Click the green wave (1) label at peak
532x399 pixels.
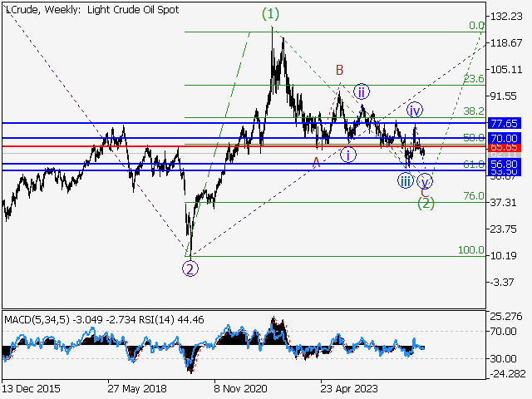[272, 14]
